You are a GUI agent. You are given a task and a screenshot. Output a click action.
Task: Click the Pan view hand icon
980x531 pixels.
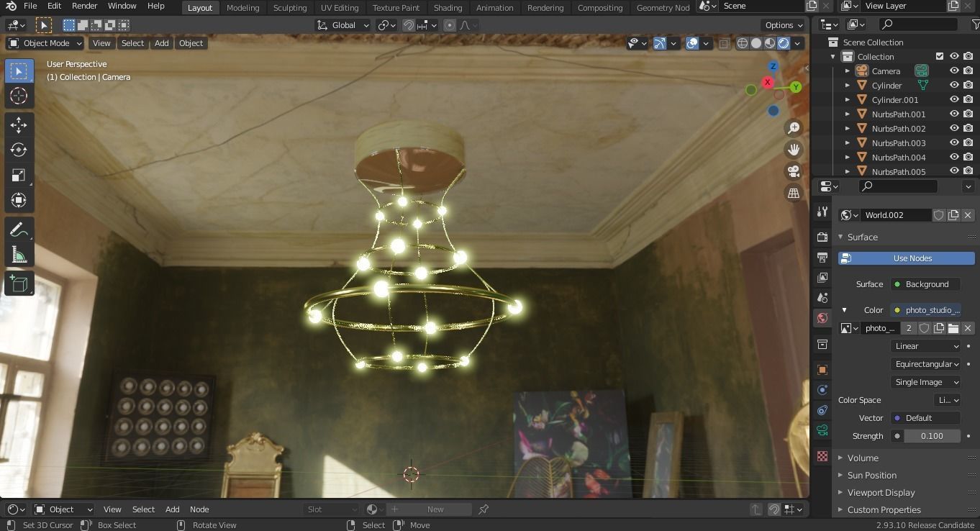point(794,150)
